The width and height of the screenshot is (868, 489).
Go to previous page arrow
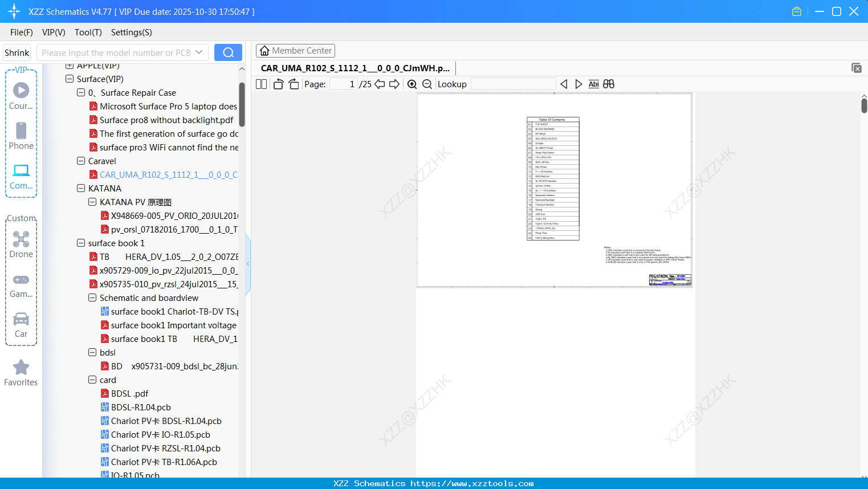(x=380, y=84)
